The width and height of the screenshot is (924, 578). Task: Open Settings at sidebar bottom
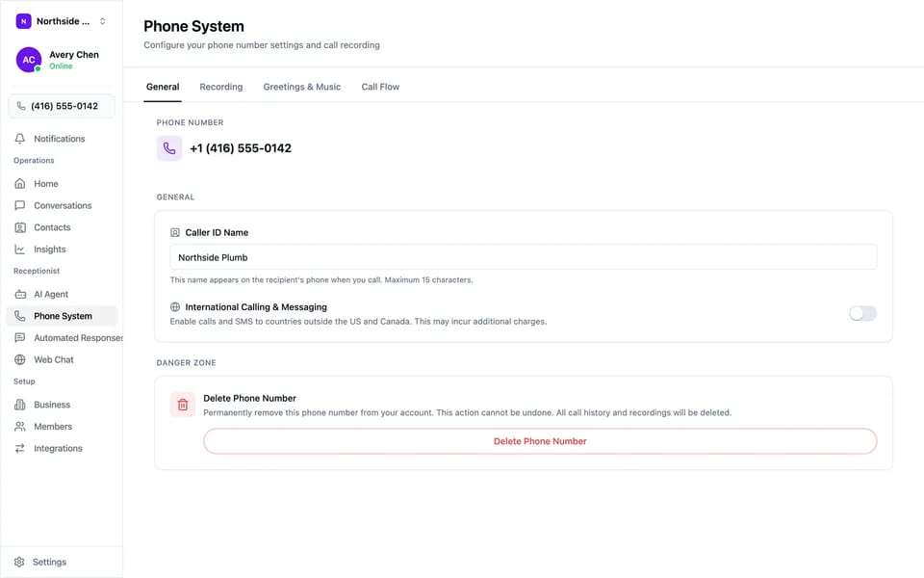(x=62, y=562)
